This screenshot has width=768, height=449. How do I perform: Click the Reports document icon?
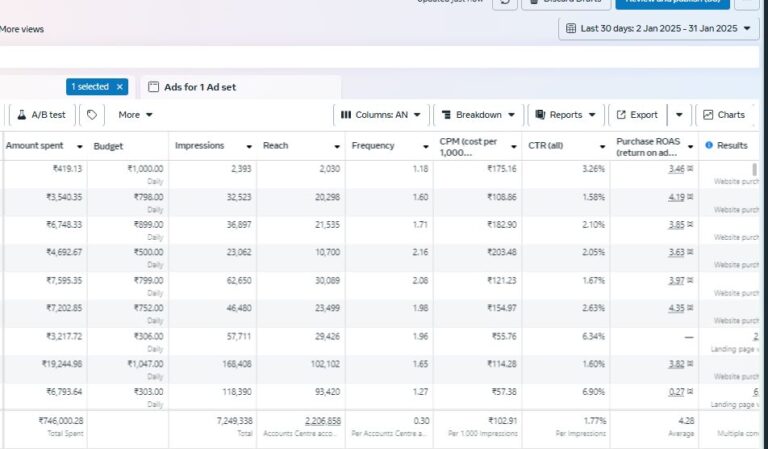click(x=540, y=115)
